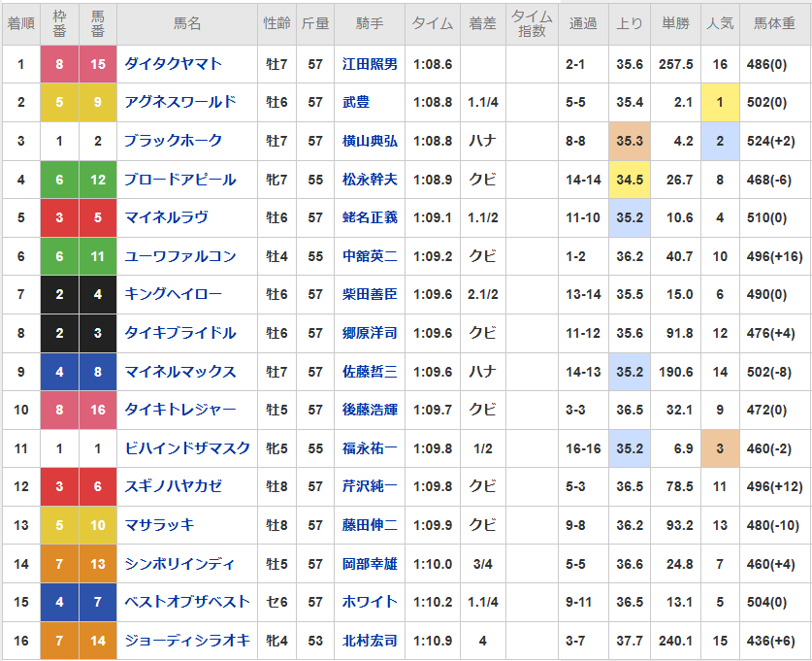The image size is (812, 661).
Task: Click horse name タイキトレジャー
Action: pos(180,410)
